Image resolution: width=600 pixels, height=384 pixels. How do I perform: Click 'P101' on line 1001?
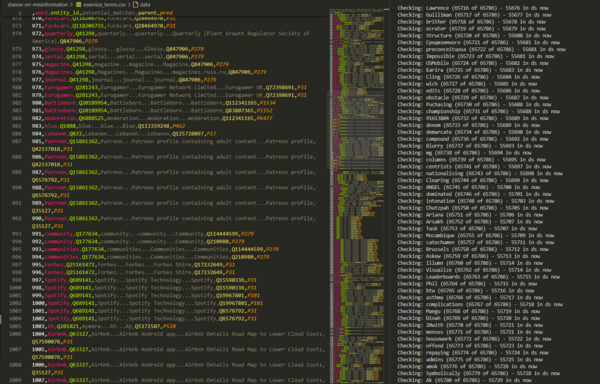tap(253, 295)
